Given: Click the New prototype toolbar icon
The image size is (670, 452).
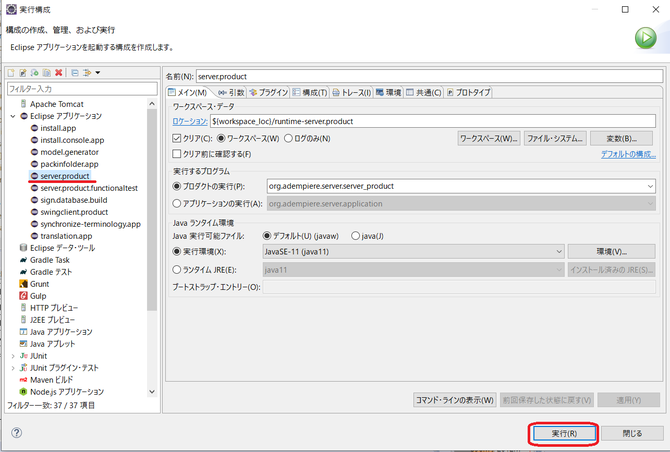Looking at the screenshot, I should pos(23,73).
